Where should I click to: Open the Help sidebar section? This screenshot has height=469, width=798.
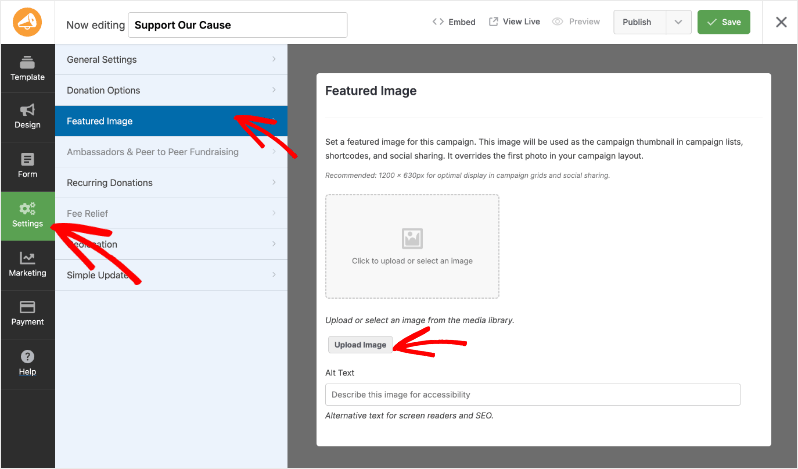coord(27,364)
